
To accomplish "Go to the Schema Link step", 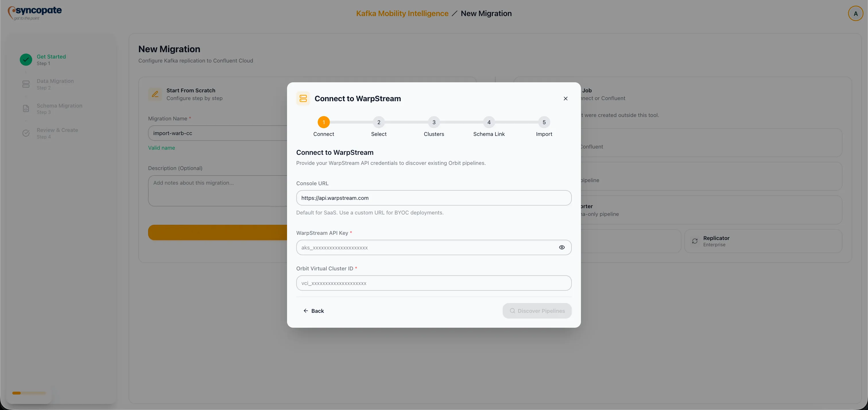I will click(x=489, y=122).
